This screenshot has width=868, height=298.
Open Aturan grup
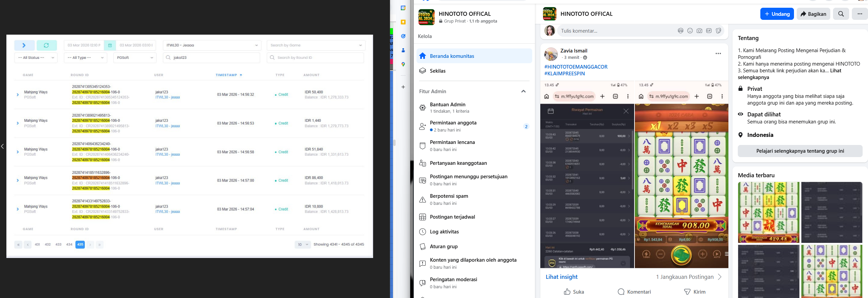click(474, 247)
